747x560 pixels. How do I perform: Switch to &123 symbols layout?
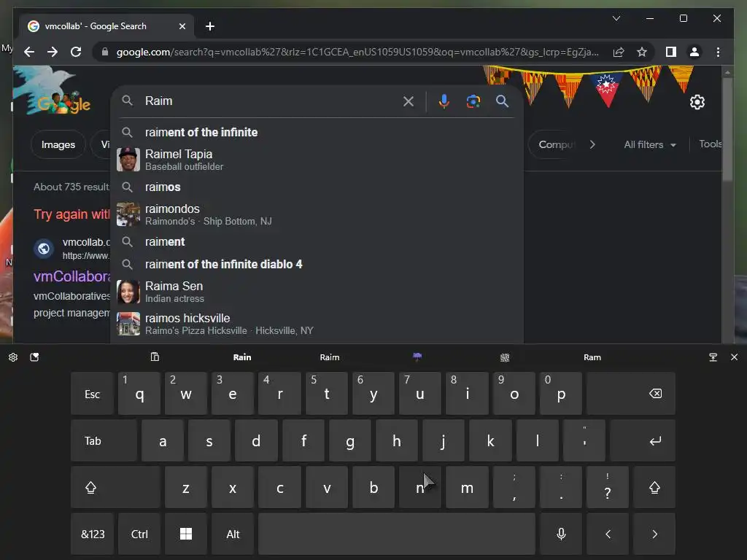(x=92, y=534)
